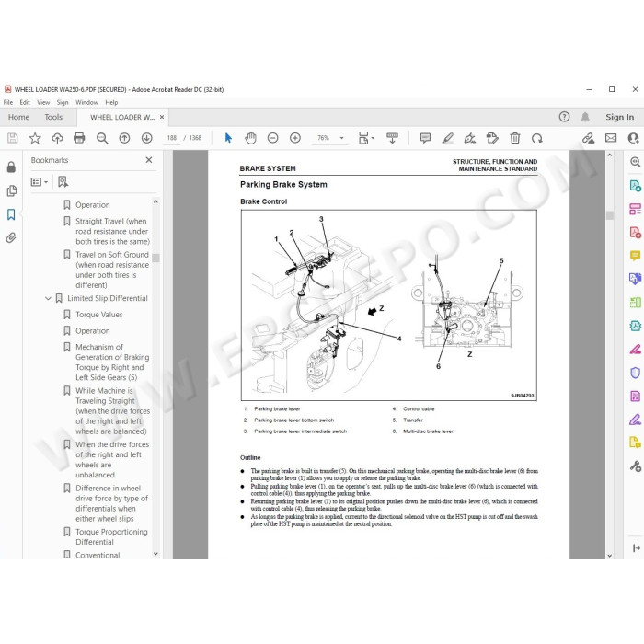Image resolution: width=644 pixels, height=644 pixels.
Task: Add a sticky note comment
Action: 425,138
